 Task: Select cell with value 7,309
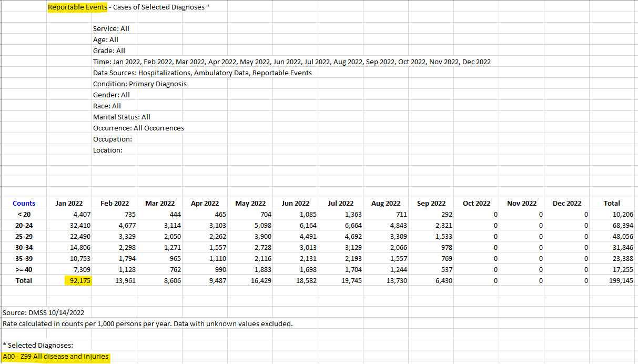82,269
